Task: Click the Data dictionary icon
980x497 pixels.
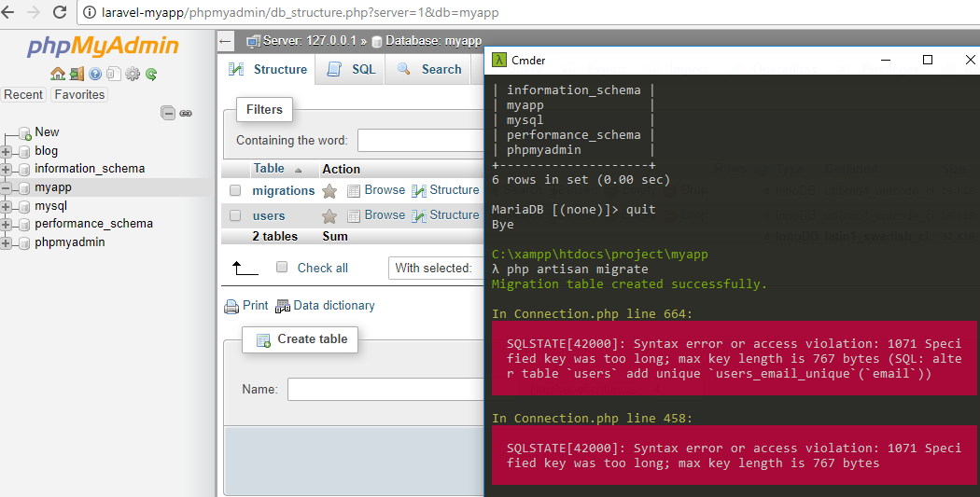Action: coord(283,306)
